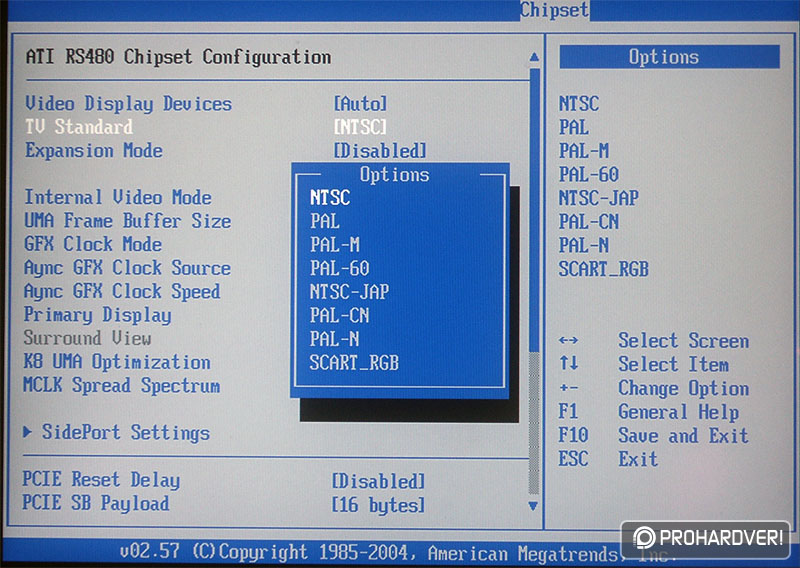800x568 pixels.
Task: Click the Options header in help panel
Action: [669, 57]
